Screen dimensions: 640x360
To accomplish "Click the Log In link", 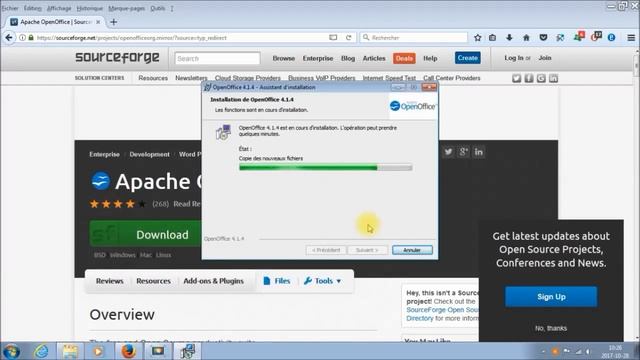I will [513, 58].
